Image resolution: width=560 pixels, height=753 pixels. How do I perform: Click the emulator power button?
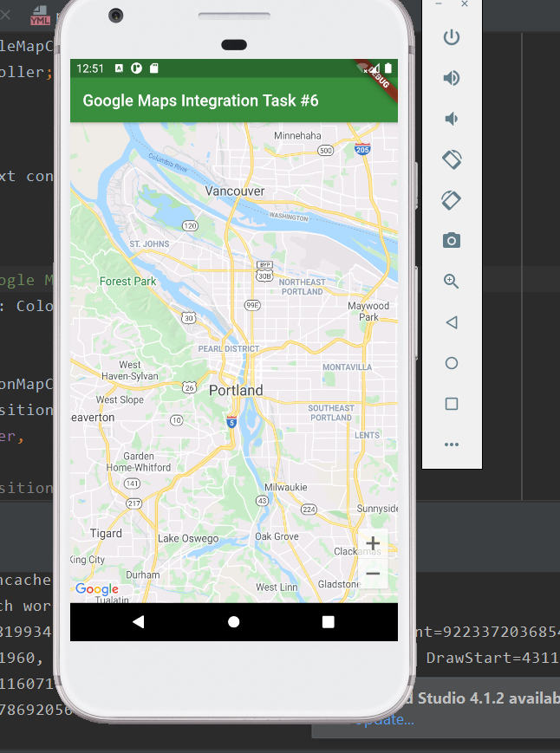pos(452,37)
